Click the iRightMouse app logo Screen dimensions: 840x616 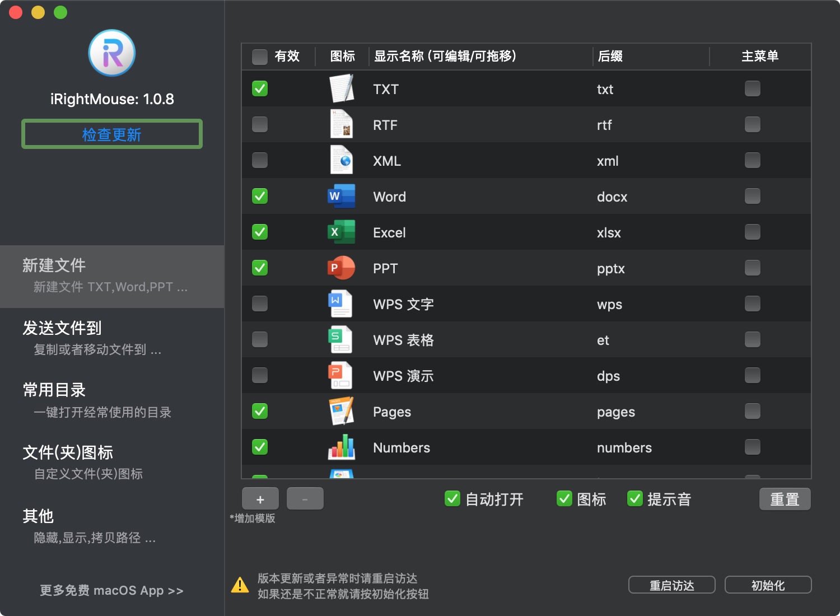[112, 53]
